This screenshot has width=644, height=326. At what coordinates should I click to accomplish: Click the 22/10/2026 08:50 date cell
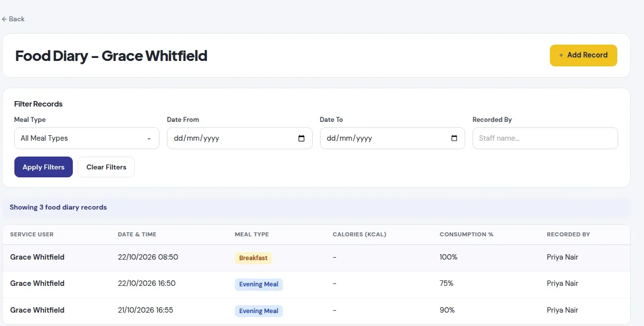click(148, 257)
